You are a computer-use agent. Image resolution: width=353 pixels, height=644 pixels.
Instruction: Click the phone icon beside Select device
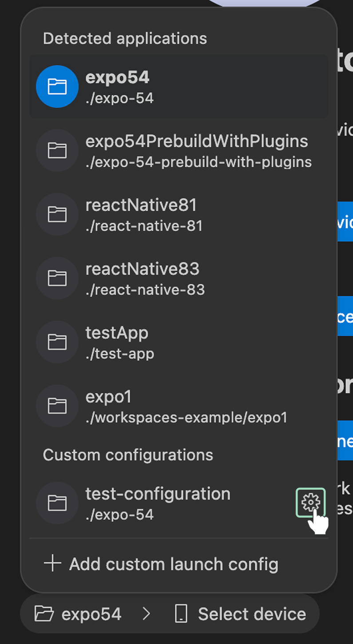coord(181,614)
